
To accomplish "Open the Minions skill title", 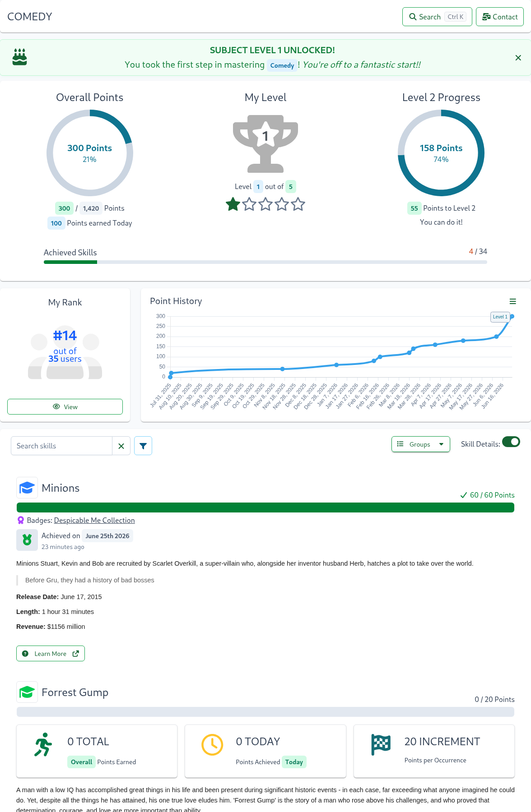I will coord(61,488).
